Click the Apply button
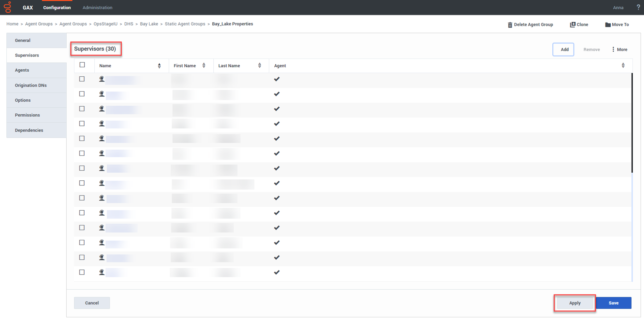Image resolution: width=644 pixels, height=320 pixels. pyautogui.click(x=575, y=303)
